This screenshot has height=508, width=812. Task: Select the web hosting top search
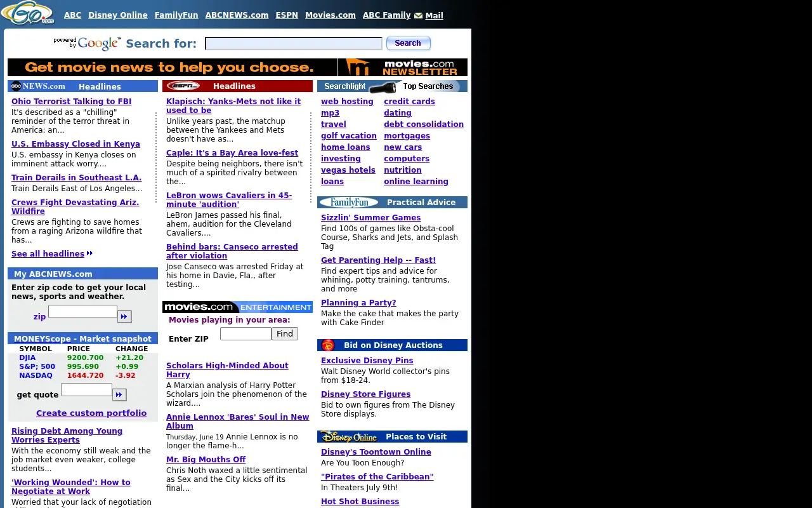tap(347, 102)
